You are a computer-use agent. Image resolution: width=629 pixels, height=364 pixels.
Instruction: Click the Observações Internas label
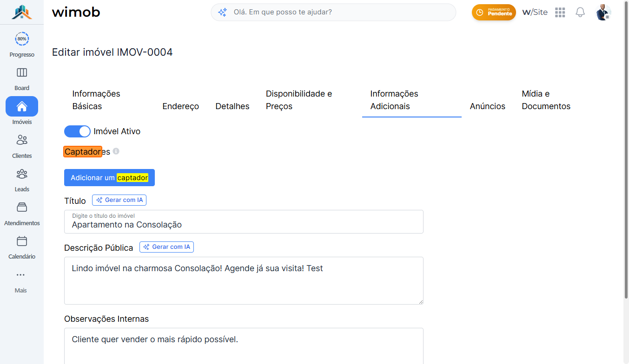106,319
